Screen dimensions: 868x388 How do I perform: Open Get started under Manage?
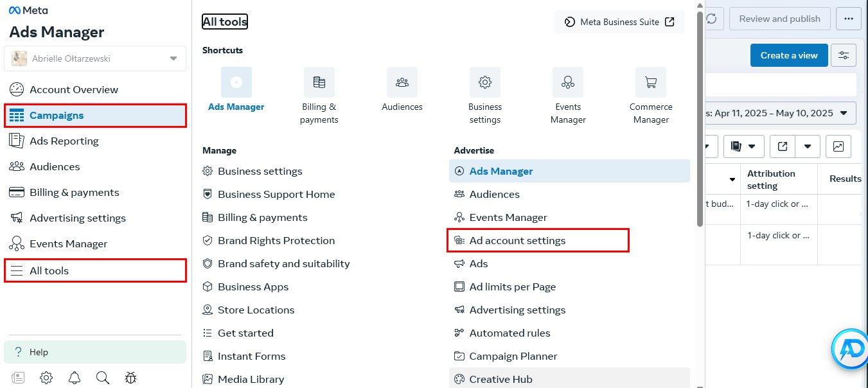tap(238, 333)
